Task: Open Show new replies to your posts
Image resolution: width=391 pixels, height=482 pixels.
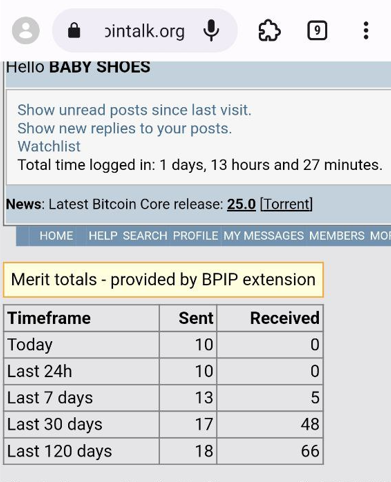Action: pos(124,128)
